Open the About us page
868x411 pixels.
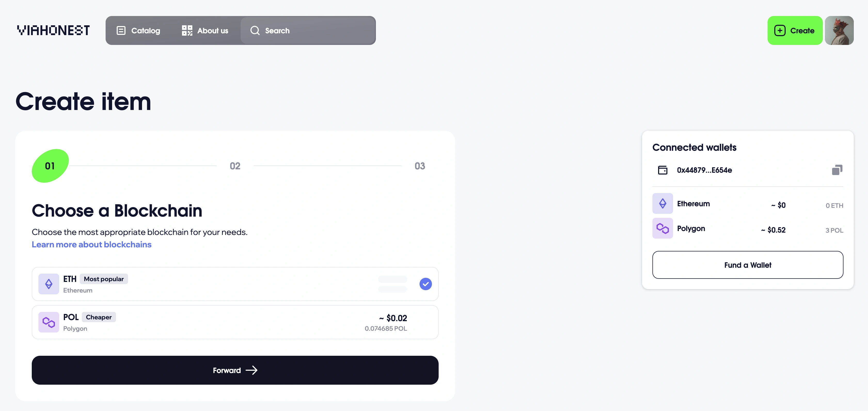point(212,31)
